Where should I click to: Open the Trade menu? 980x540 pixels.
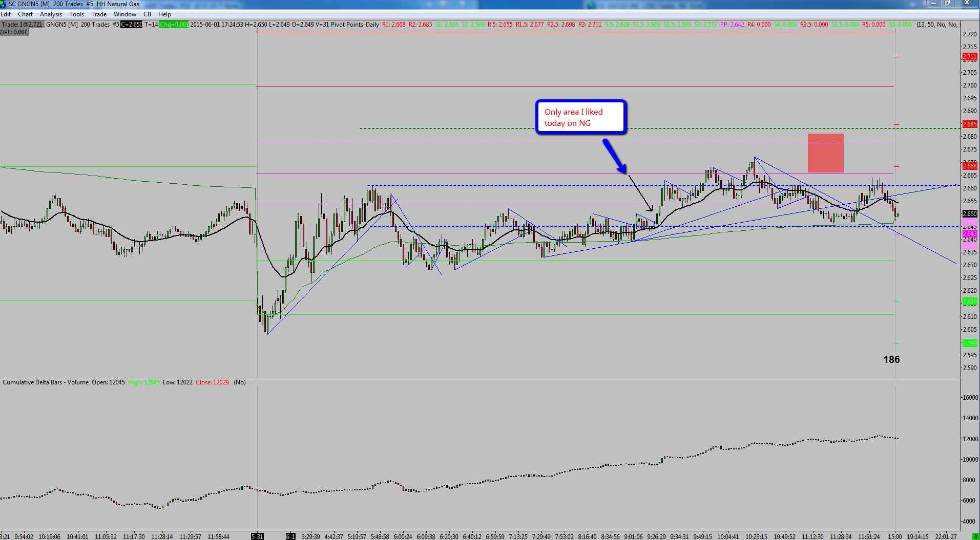click(x=99, y=14)
